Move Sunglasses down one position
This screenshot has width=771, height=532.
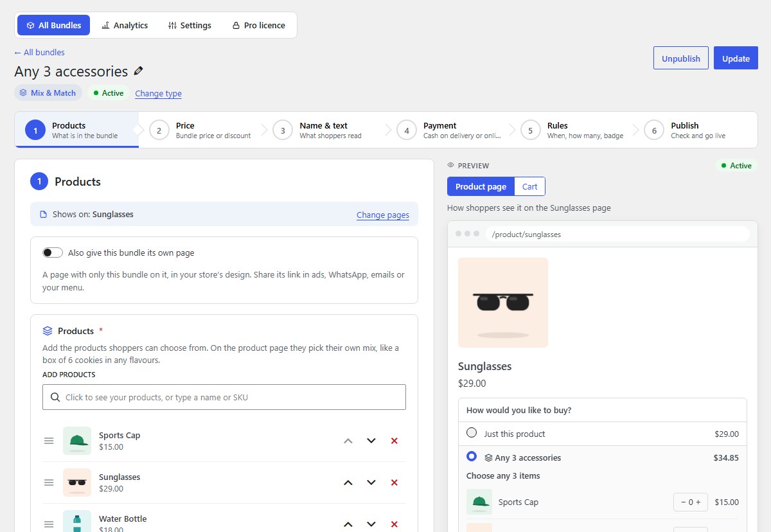click(371, 483)
